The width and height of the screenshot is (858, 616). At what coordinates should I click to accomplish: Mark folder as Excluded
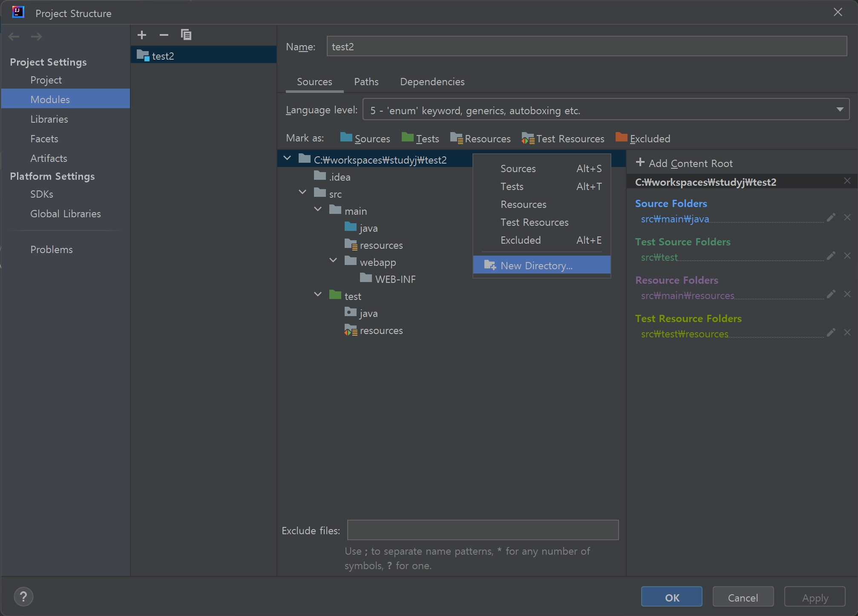[x=643, y=138]
